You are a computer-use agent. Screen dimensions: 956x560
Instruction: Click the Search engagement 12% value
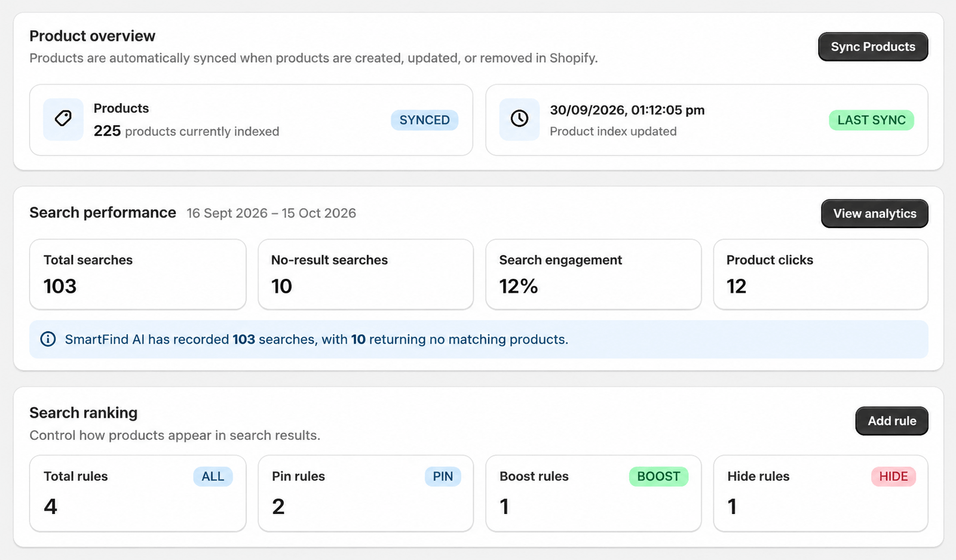[x=519, y=287]
